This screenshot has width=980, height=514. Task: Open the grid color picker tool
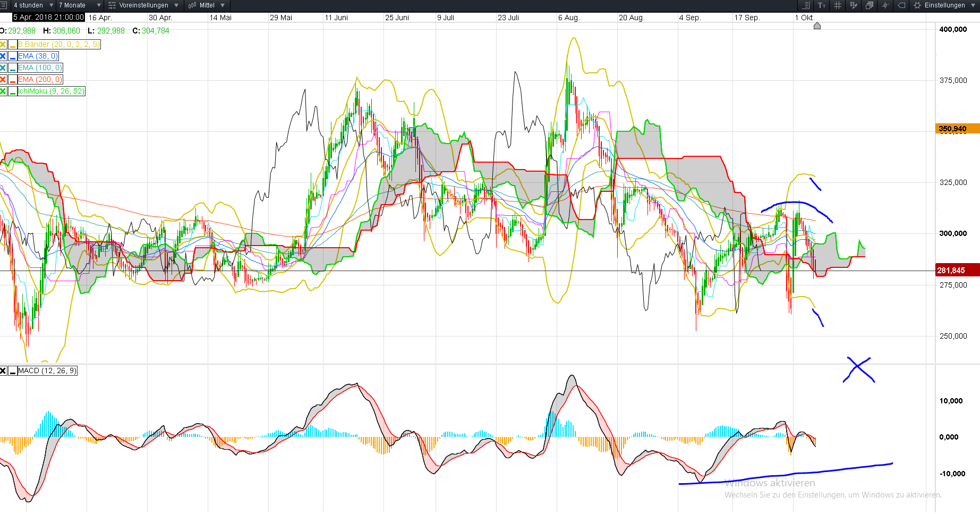[x=854, y=5]
